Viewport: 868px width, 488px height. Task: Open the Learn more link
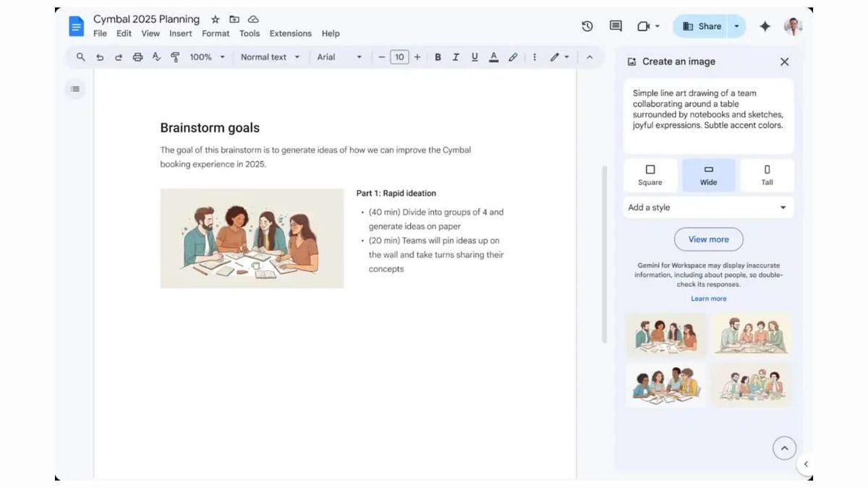[x=708, y=298]
